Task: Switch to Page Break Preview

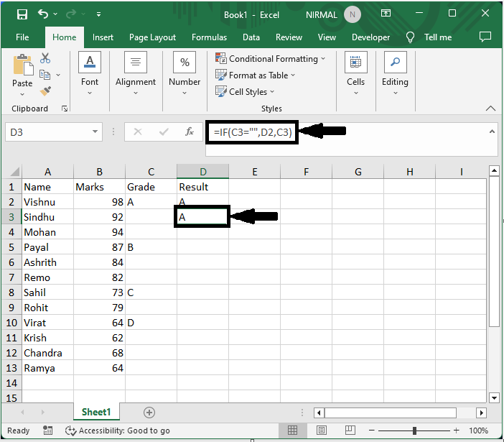Action: tap(350, 430)
